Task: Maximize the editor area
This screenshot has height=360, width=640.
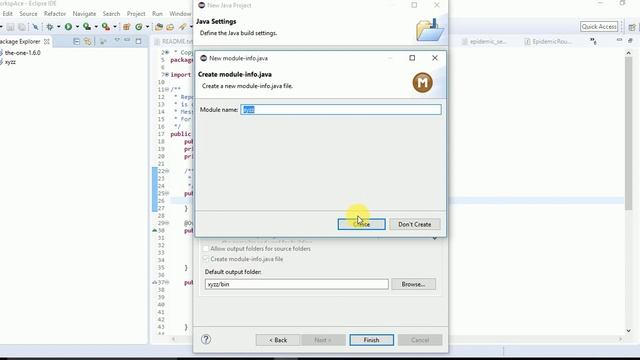Action: [x=630, y=40]
